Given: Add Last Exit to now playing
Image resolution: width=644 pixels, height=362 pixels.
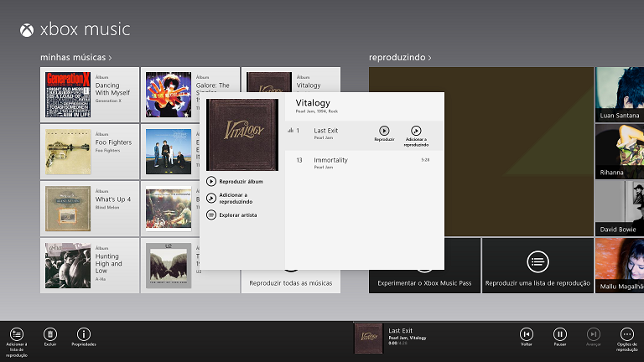Looking at the screenshot, I should pyautogui.click(x=416, y=131).
